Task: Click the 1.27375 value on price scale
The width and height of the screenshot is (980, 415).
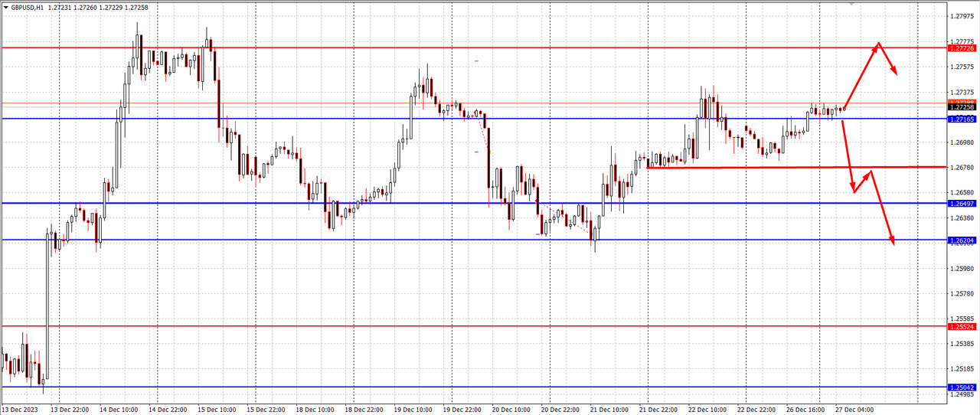Action: (962, 92)
